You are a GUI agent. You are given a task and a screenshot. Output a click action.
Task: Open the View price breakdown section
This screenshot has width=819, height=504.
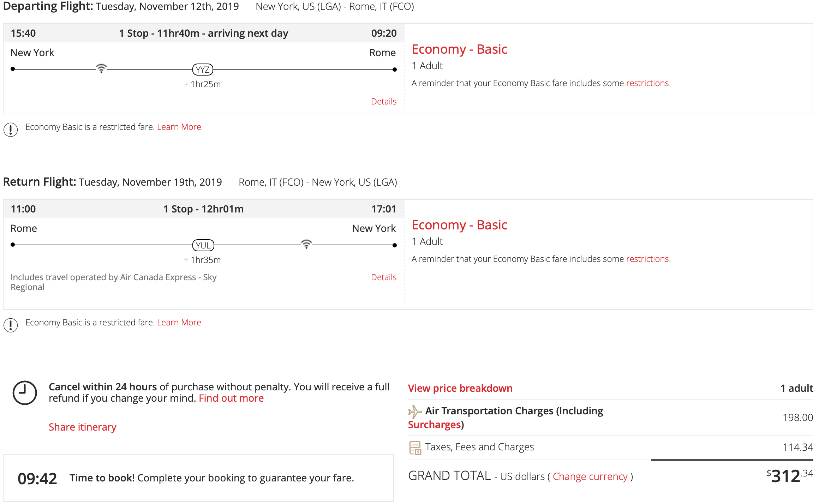coord(460,388)
